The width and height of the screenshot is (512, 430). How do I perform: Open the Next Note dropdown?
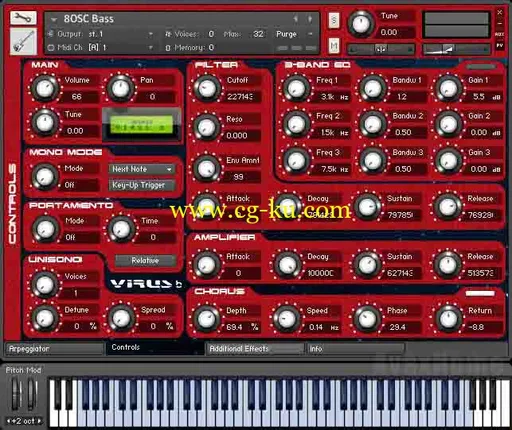142,169
